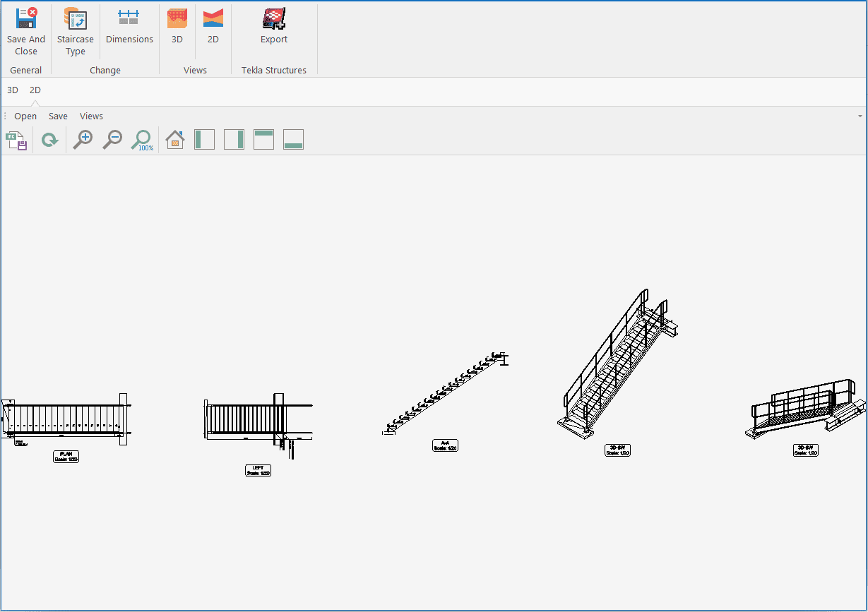Export the staircase to Tekla Structures

point(274,27)
